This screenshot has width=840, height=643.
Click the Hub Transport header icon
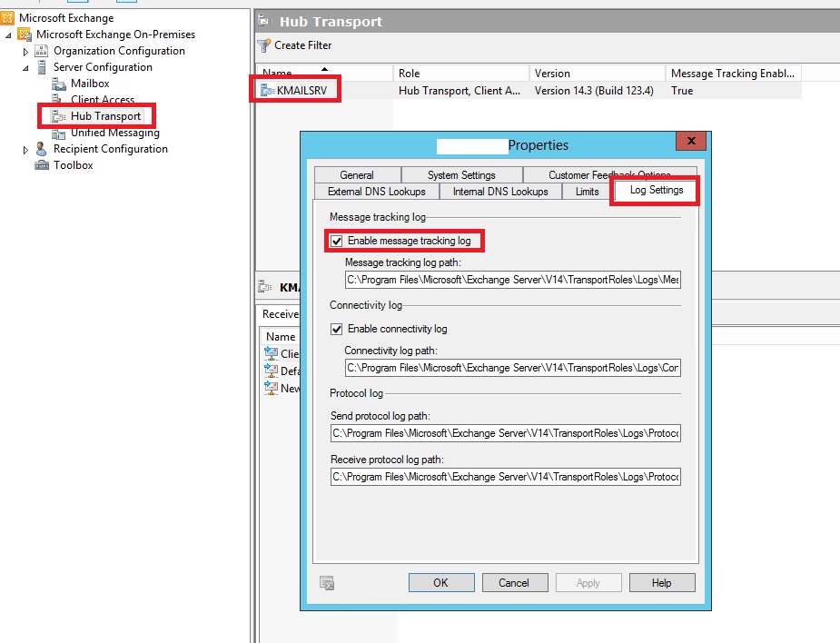click(x=264, y=21)
